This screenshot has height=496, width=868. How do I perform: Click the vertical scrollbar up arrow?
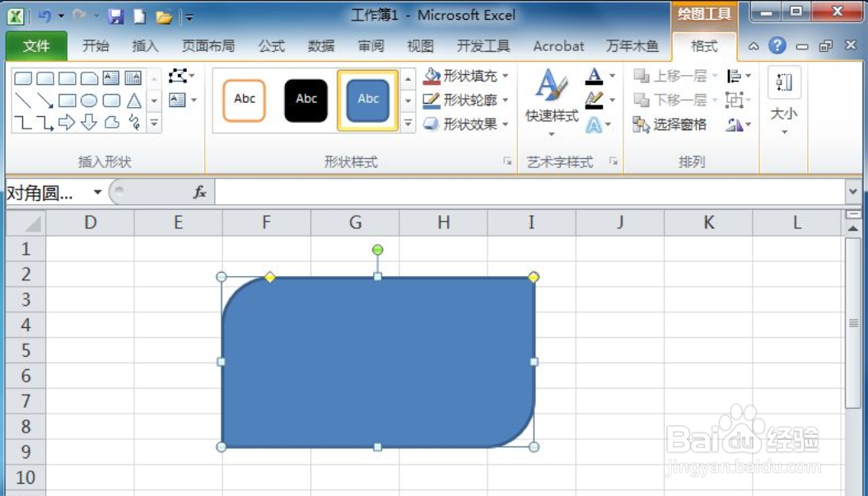point(853,228)
